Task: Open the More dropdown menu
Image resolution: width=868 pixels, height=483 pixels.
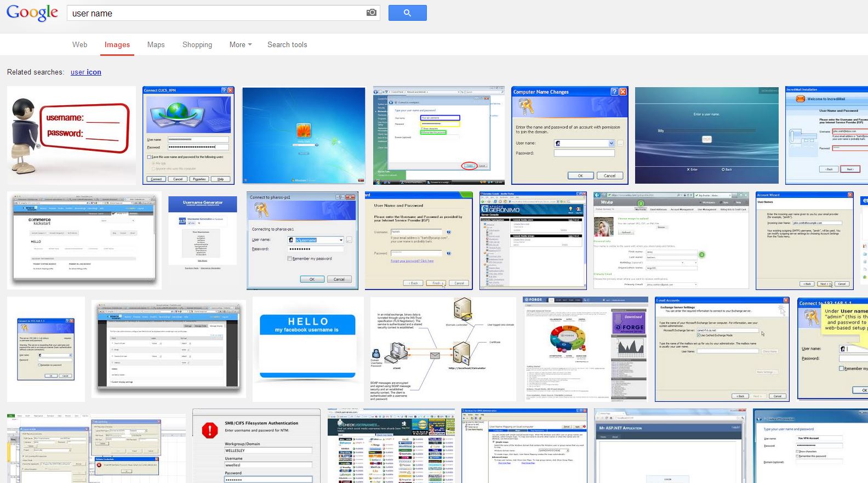Action: coord(241,45)
